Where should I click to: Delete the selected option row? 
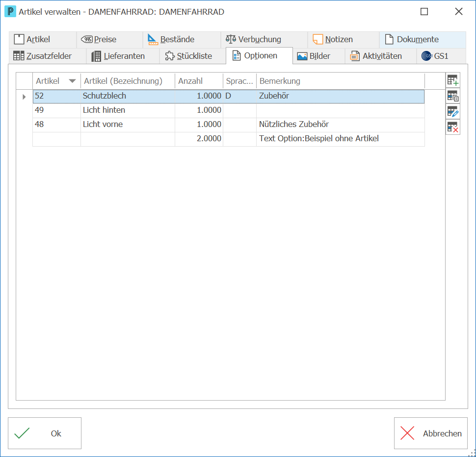[452, 127]
